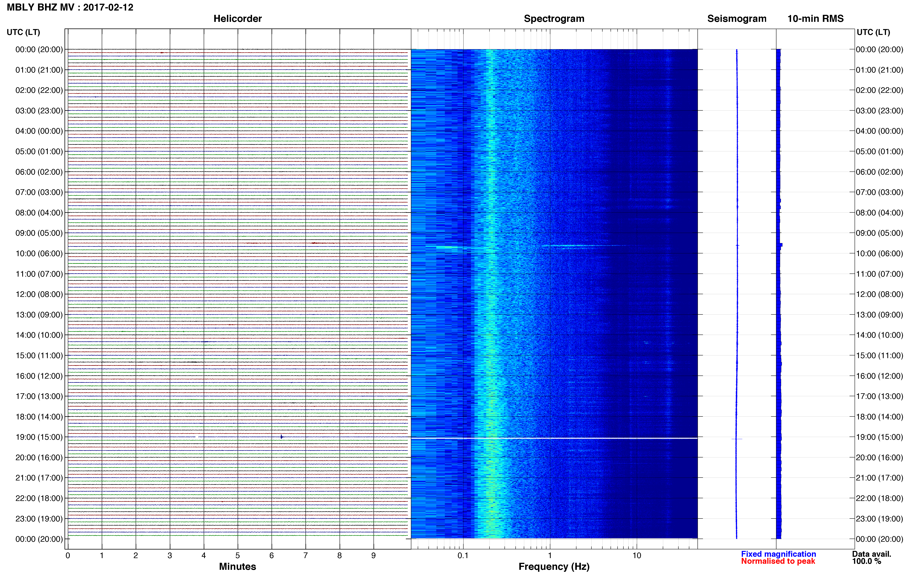924x578 pixels.
Task: Click left axis time label "01:00 (21:00)"
Action: 39,70
